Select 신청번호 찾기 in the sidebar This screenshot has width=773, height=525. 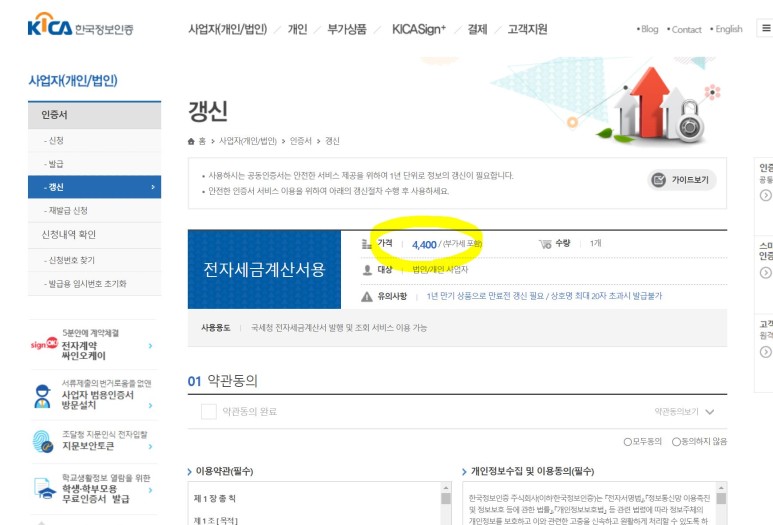[x=94, y=260]
